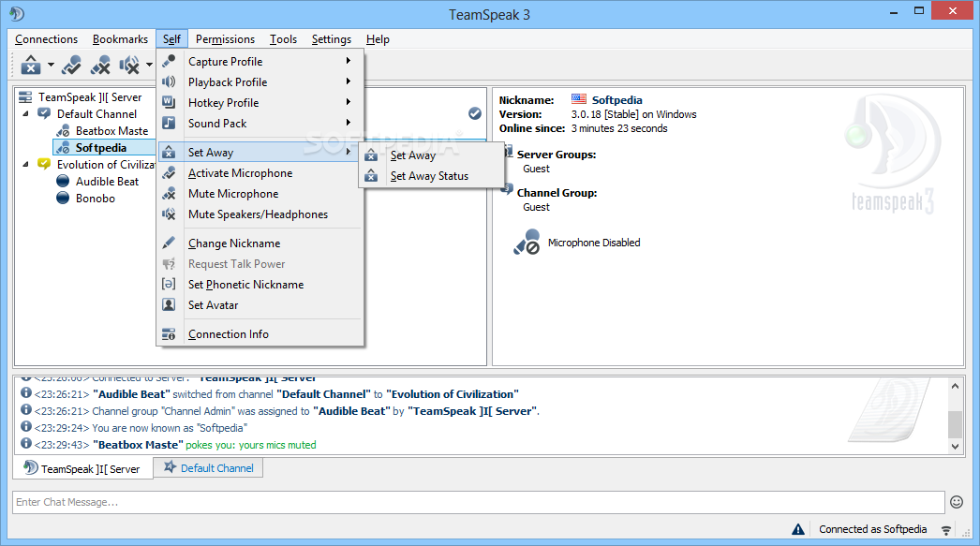This screenshot has width=980, height=546.
Task: Choose Set Away in the submenu
Action: click(432, 155)
